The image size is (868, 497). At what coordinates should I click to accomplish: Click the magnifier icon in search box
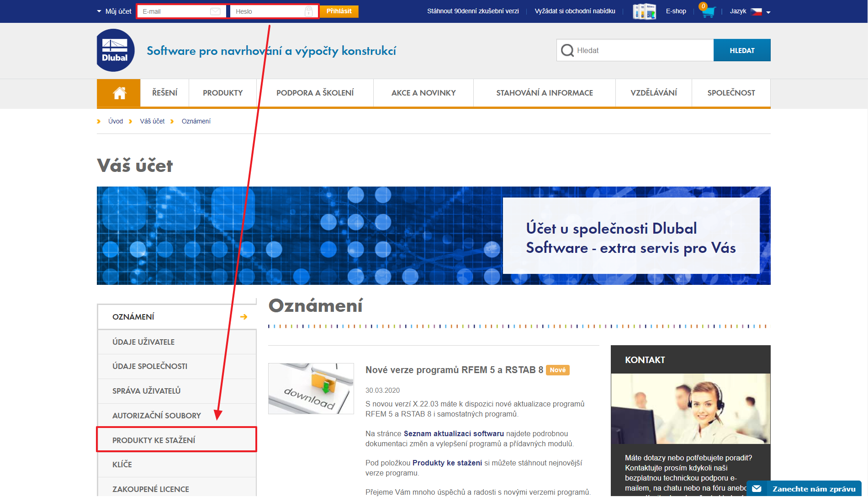[x=567, y=50]
